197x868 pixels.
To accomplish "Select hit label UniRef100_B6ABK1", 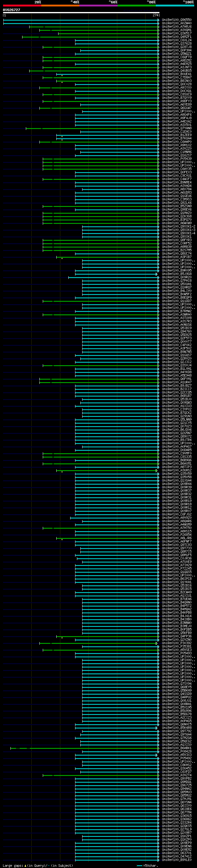I will click(x=176, y=748).
